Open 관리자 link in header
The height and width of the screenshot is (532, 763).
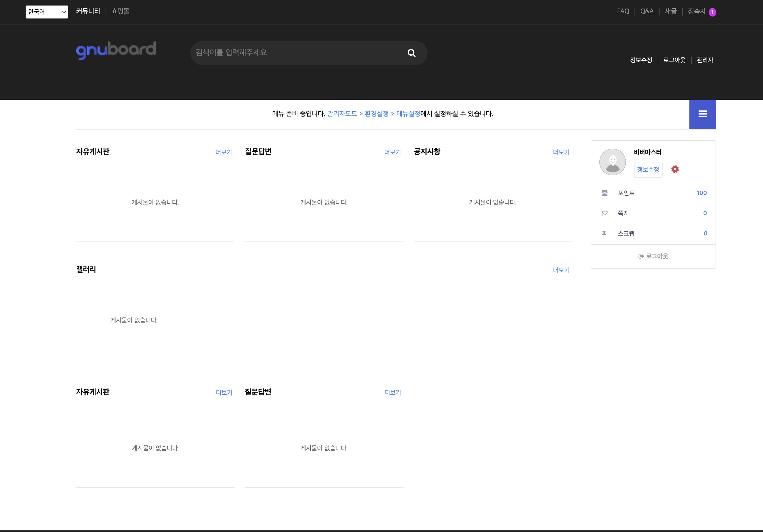(x=705, y=60)
